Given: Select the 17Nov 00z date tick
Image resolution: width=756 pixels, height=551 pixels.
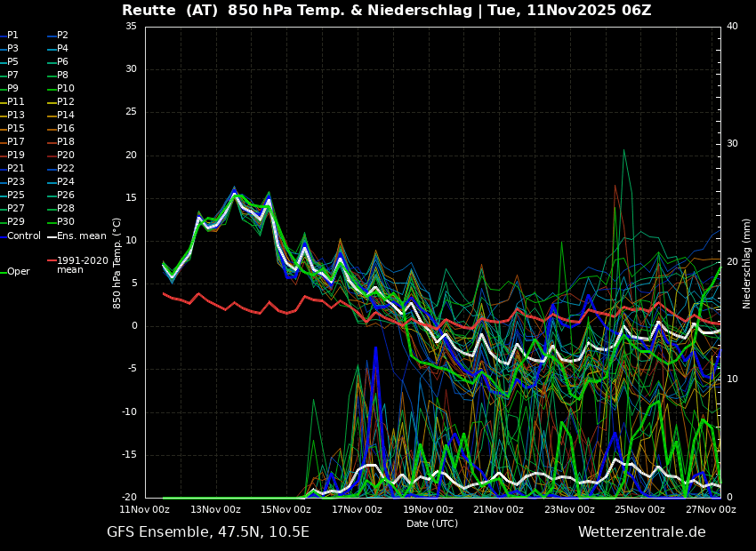Looking at the screenshot, I should [357, 509].
